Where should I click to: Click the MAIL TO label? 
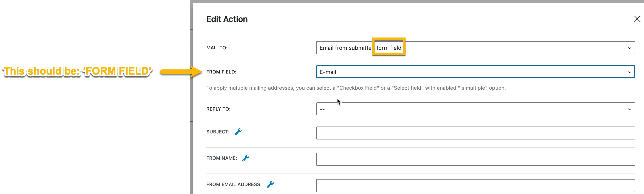[217, 48]
